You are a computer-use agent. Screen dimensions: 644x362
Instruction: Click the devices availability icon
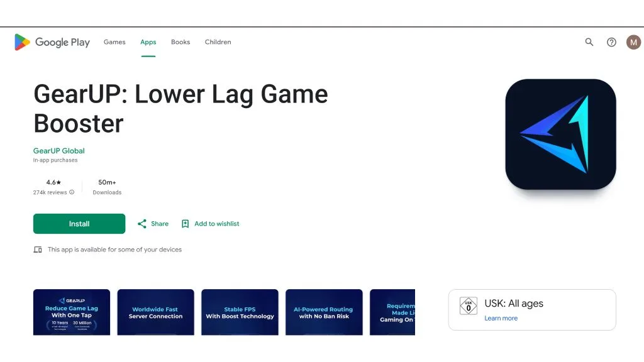click(38, 250)
